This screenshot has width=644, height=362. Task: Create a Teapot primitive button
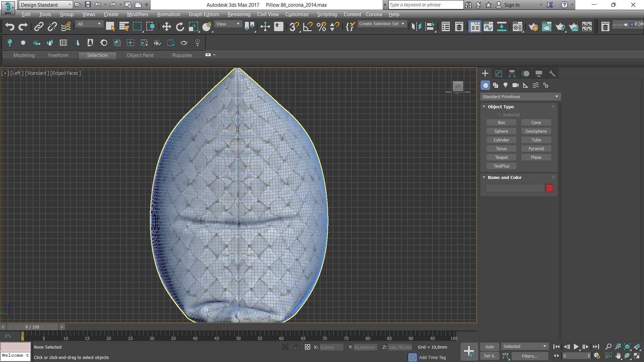click(501, 158)
